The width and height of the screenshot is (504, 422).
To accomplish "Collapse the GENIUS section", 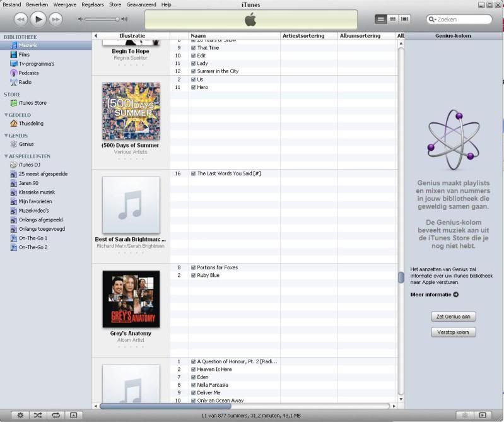I will coord(6,136).
